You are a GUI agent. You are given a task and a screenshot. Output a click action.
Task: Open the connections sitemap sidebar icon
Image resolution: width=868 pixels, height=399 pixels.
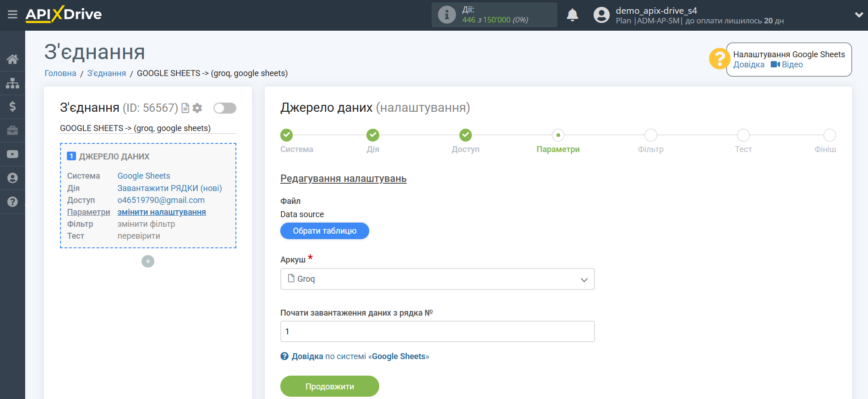pos(12,83)
